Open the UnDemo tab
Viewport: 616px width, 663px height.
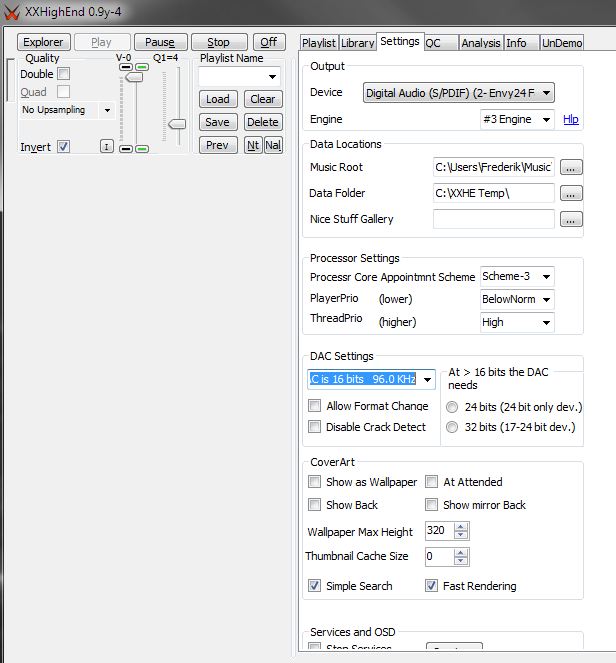pos(562,43)
